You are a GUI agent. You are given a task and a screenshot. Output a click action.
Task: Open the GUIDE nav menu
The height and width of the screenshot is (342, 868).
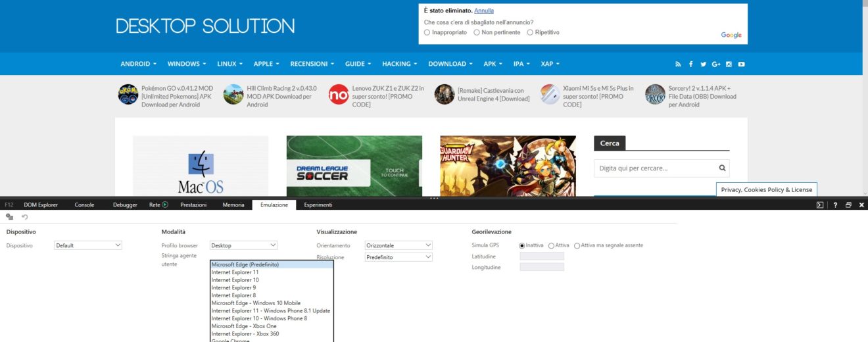coord(358,64)
